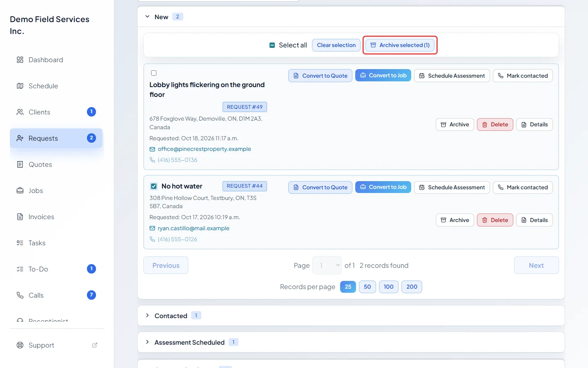Click the Support lifebuoy icon
Image resolution: width=588 pixels, height=368 pixels.
(x=20, y=345)
